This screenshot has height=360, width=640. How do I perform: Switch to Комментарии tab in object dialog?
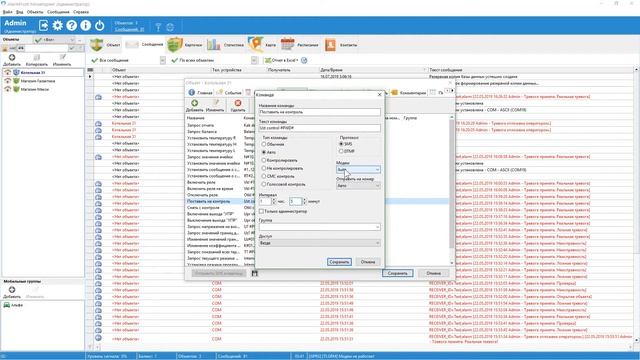click(x=409, y=93)
